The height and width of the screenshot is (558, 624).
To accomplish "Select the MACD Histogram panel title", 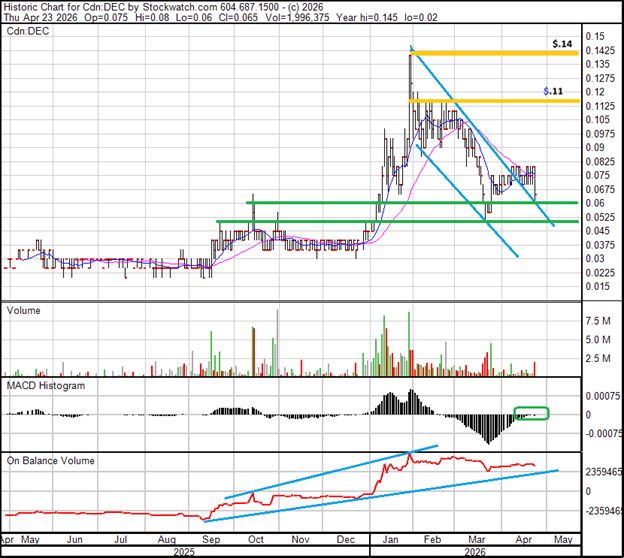I will [x=48, y=385].
